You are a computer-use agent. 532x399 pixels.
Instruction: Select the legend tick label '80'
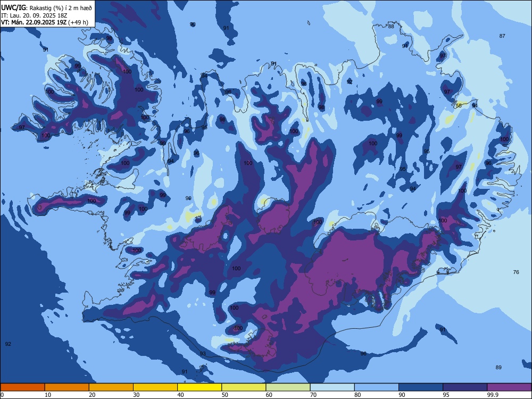coord(358,395)
